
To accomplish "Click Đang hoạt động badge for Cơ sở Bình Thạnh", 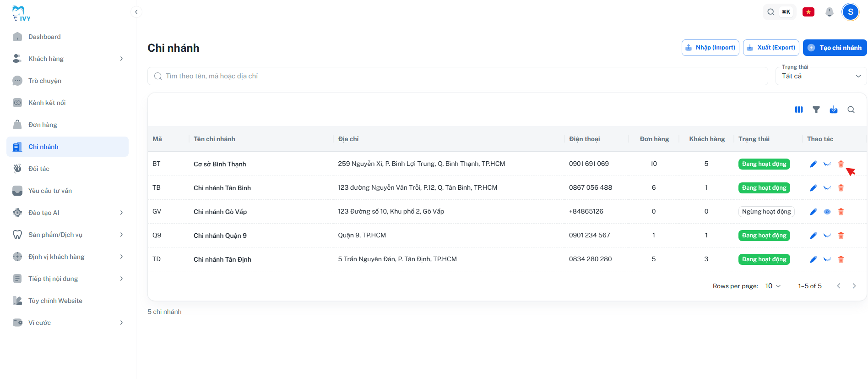I will [764, 164].
